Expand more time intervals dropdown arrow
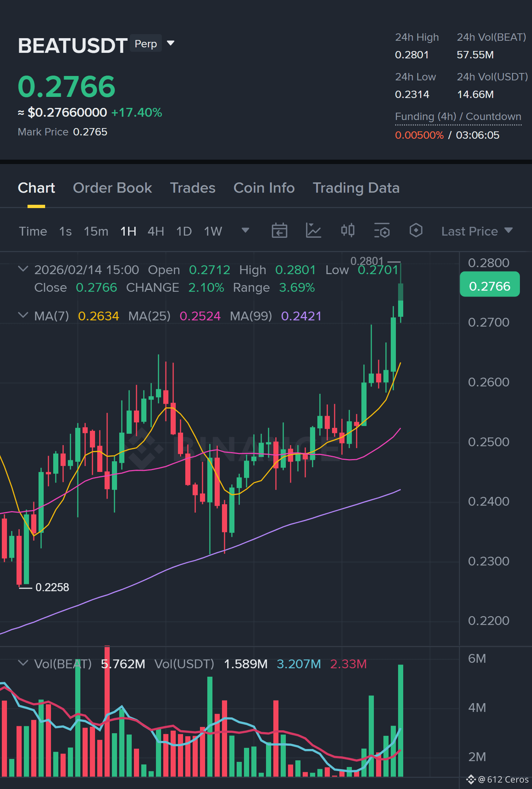The height and width of the screenshot is (789, 532). [x=245, y=230]
